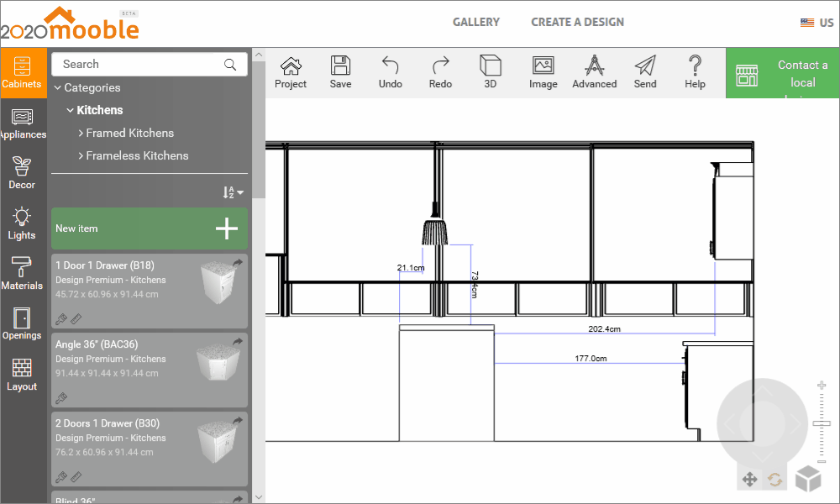The image size is (840, 504).
Task: Click the catalog scrollbar up arrow
Action: tap(259, 55)
